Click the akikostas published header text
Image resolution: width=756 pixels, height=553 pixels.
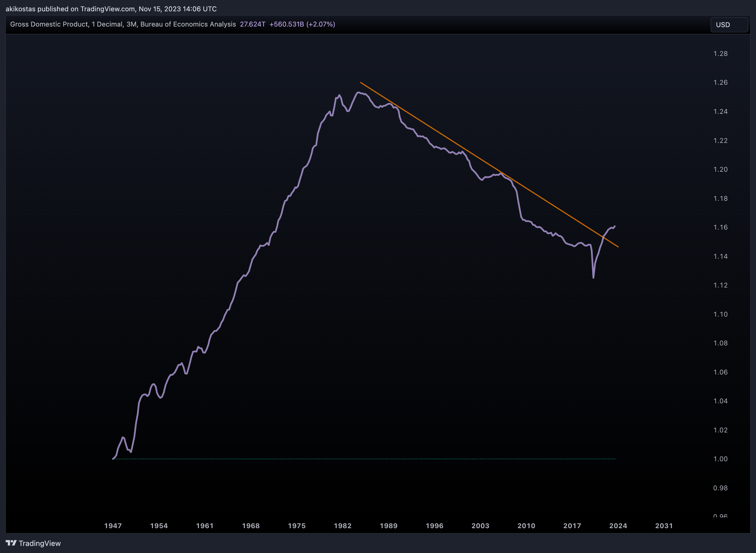click(111, 9)
